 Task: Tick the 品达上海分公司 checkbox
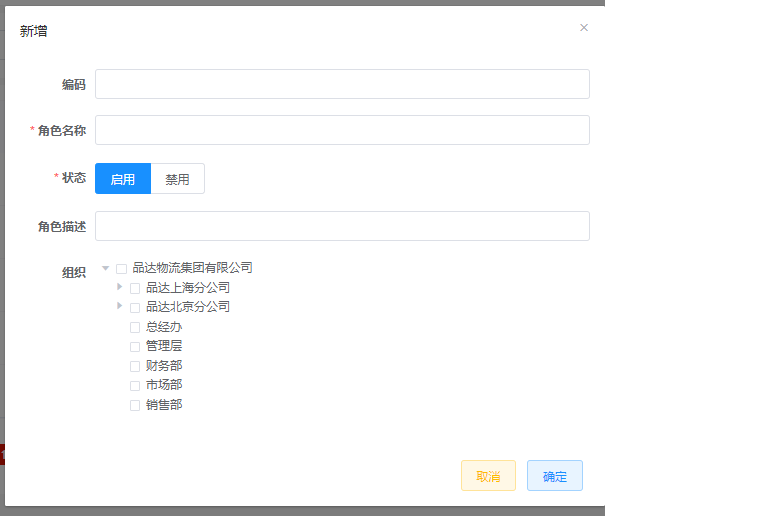135,288
